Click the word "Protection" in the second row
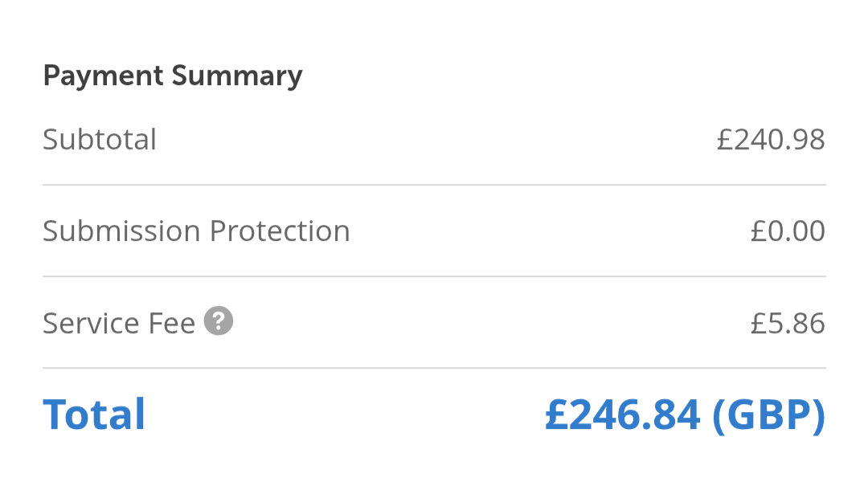The image size is (868, 490). point(280,231)
